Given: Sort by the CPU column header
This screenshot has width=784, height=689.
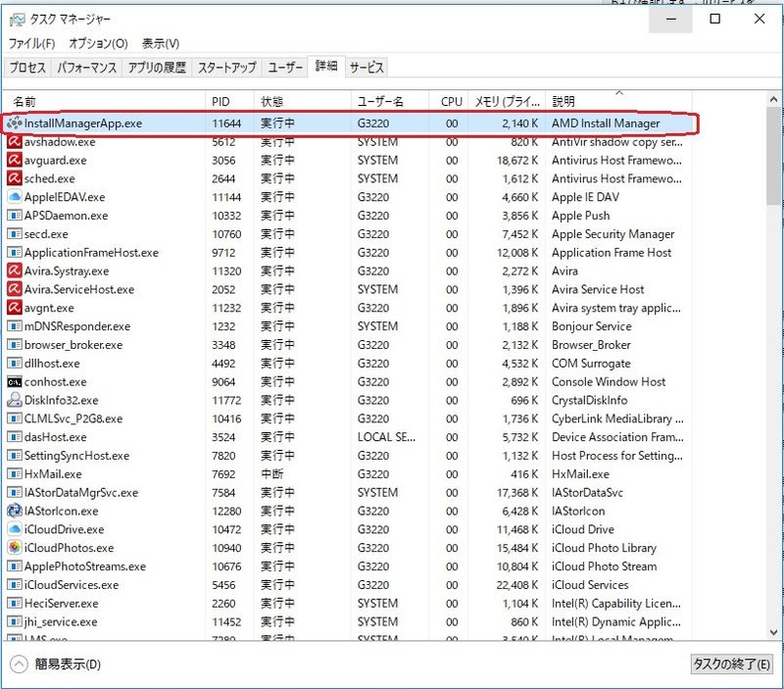Looking at the screenshot, I should point(449,102).
